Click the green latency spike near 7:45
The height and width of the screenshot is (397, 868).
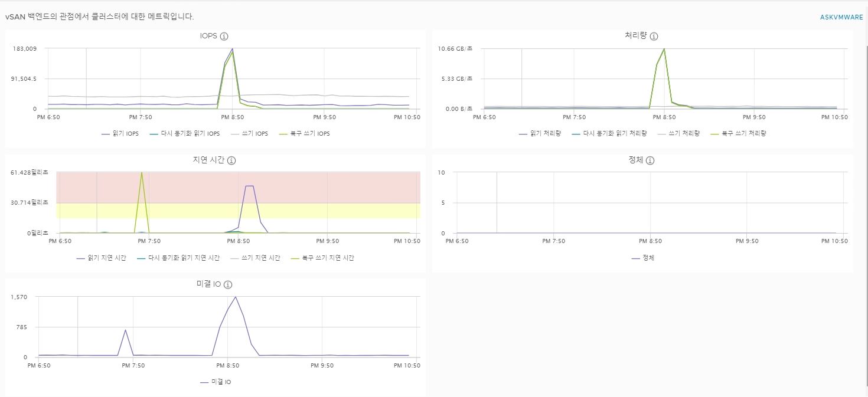142,173
